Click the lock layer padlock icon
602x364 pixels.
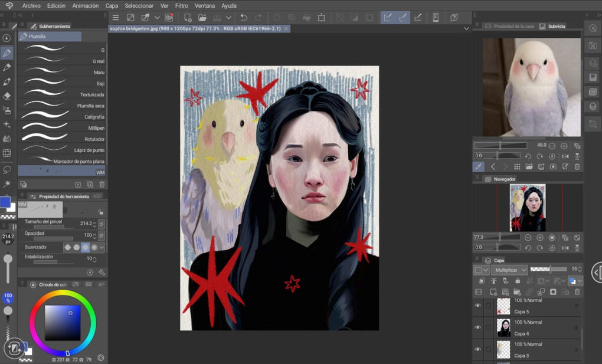tap(518, 281)
